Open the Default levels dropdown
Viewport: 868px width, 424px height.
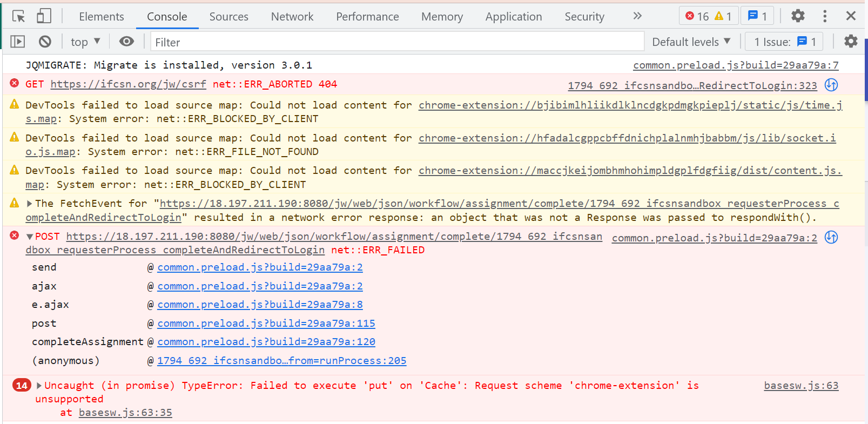(691, 42)
